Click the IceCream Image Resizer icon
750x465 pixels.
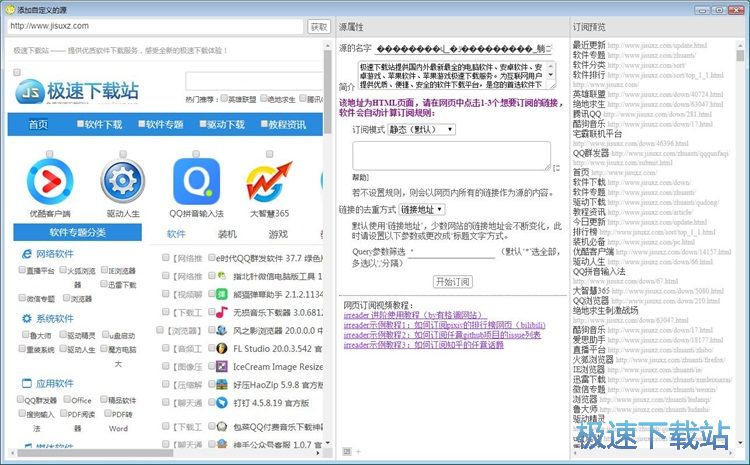221,366
